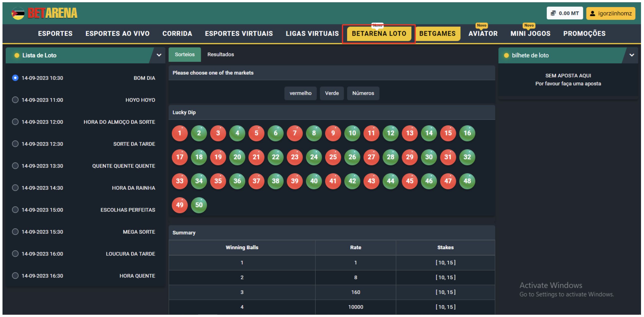Go to the ESPORTES menu
Viewport: 644px width, 317px height.
[x=55, y=33]
